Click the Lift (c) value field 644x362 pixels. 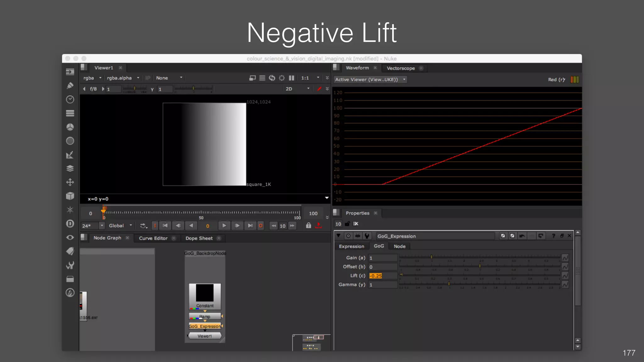(x=383, y=276)
